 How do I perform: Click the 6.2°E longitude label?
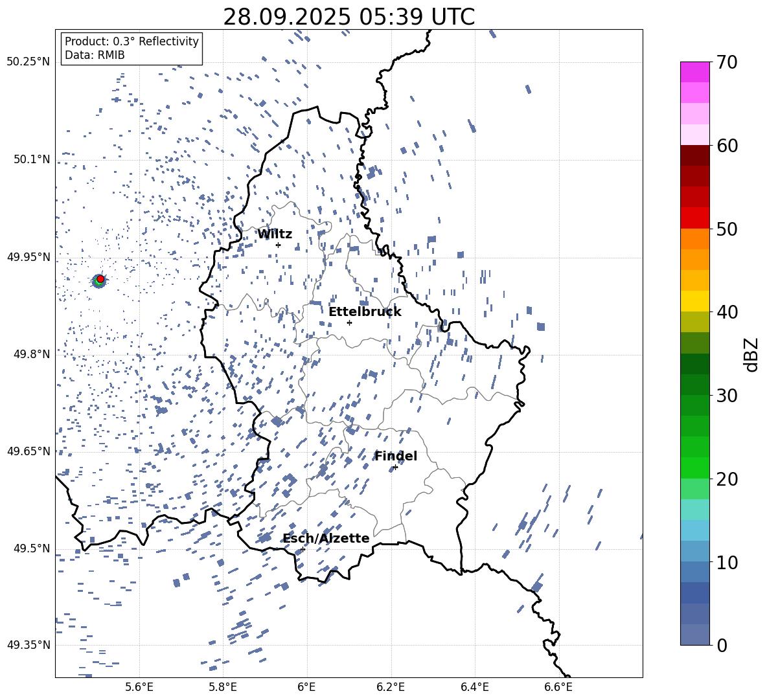tap(391, 687)
